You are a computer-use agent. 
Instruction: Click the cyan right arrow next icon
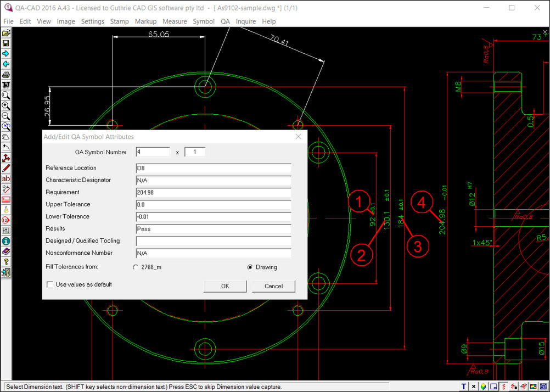pyautogui.click(x=6, y=54)
